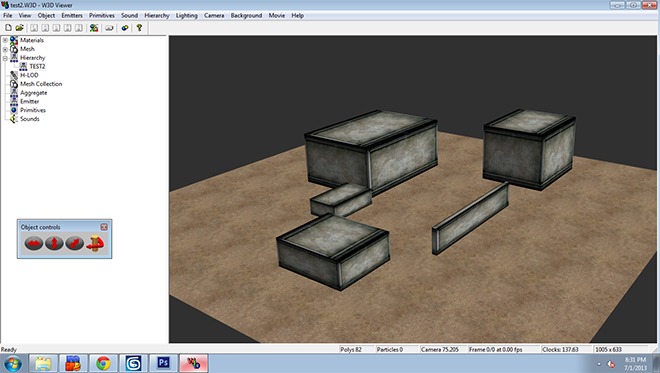The height and width of the screenshot is (373, 660).
Task: Open the Object menu
Action: pos(46,16)
